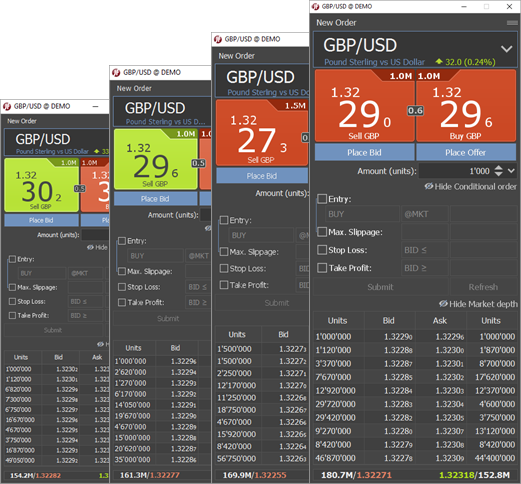Click app icon in front window title bar
The image size is (521, 484).
(315, 7)
